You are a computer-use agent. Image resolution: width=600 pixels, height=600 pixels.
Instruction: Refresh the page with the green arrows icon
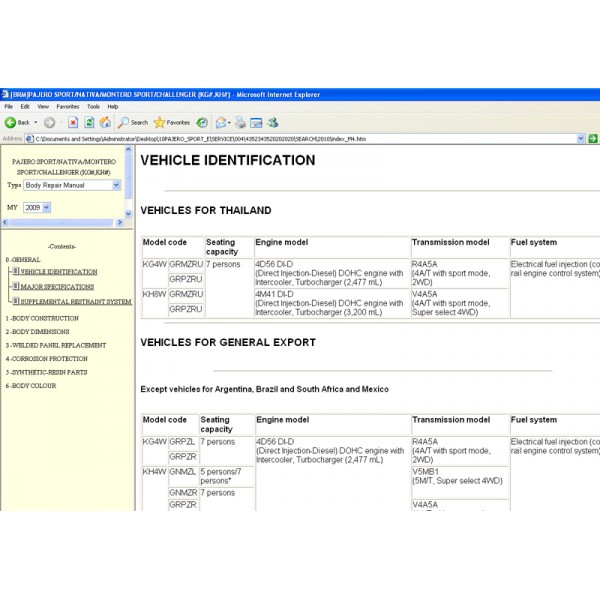[x=89, y=122]
